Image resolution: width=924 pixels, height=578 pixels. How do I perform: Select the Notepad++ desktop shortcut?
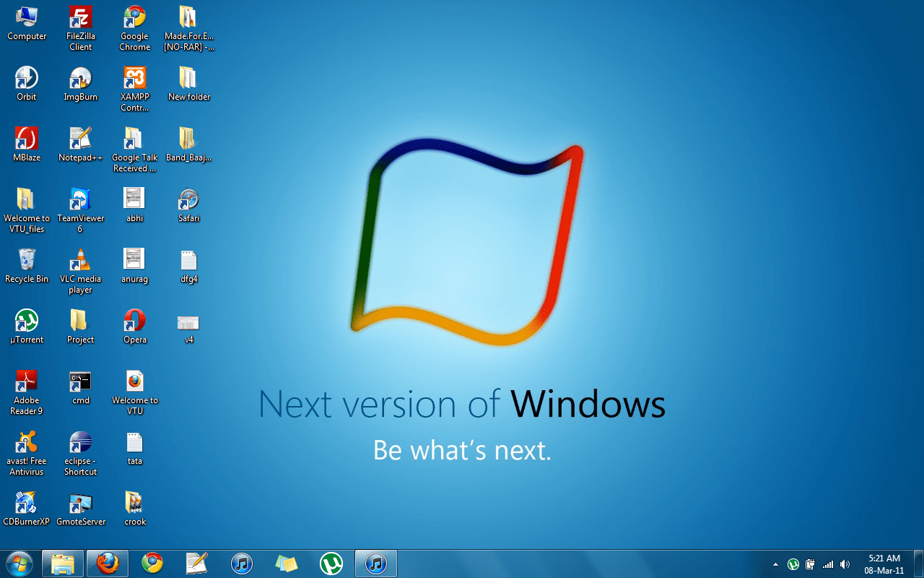coord(80,144)
